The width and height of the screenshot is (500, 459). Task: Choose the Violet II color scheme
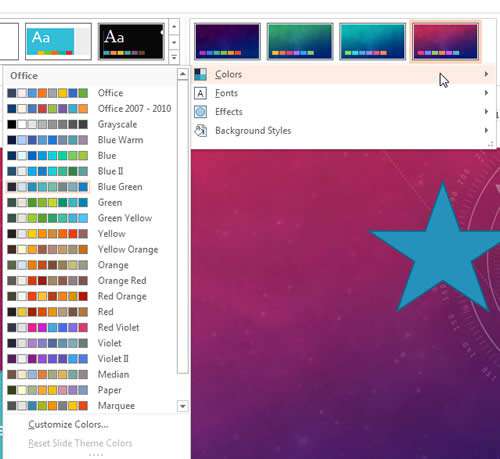tap(91, 359)
